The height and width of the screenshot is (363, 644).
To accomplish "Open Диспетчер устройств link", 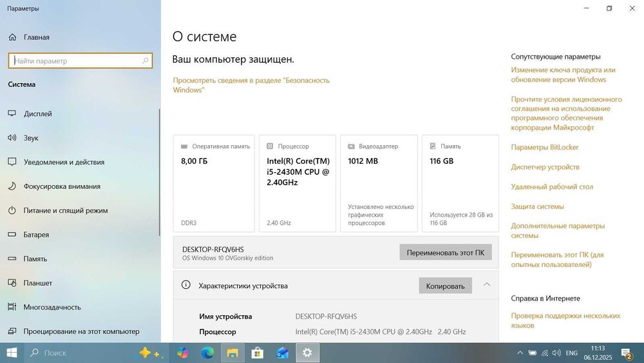I will tap(545, 167).
